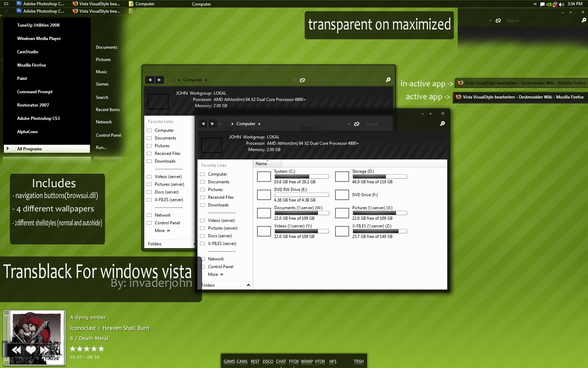Click the network tray icon
588x368 pixels.
555,4
